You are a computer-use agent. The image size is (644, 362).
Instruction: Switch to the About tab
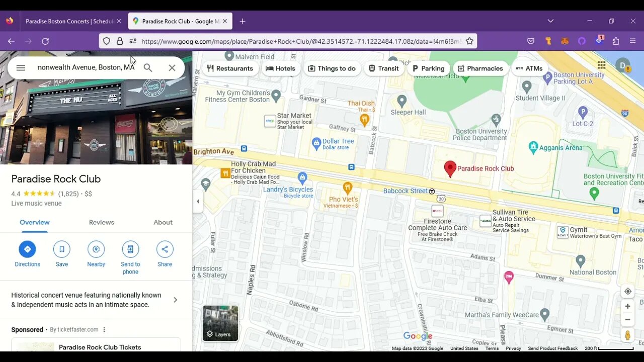(163, 222)
